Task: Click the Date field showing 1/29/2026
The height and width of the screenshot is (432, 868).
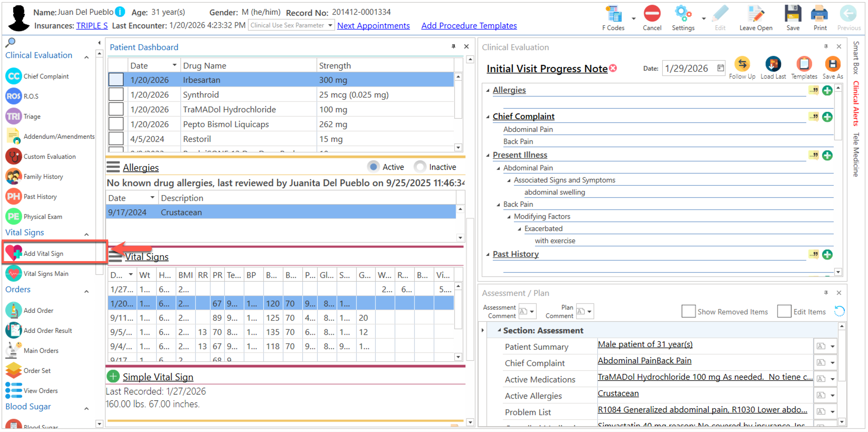Action: click(x=687, y=69)
